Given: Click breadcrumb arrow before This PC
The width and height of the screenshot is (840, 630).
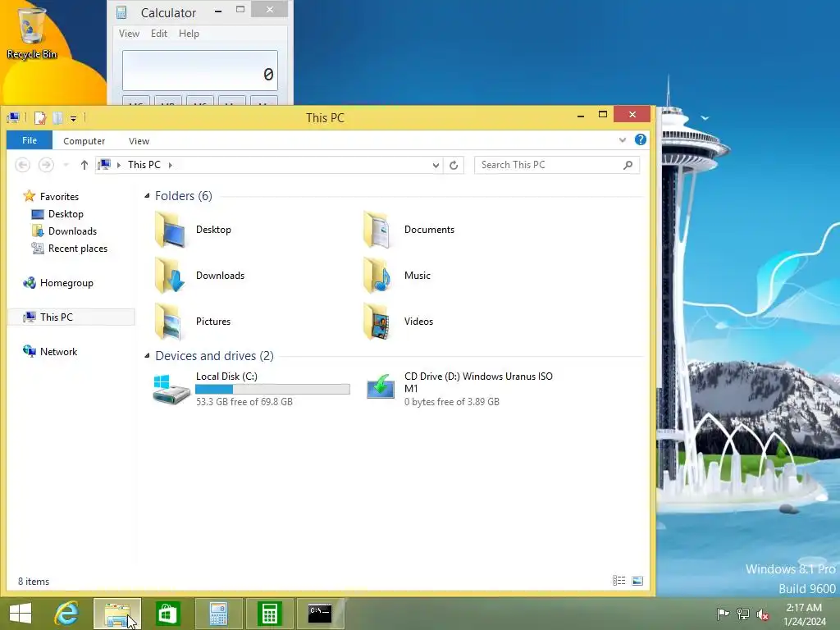Looking at the screenshot, I should tap(119, 165).
